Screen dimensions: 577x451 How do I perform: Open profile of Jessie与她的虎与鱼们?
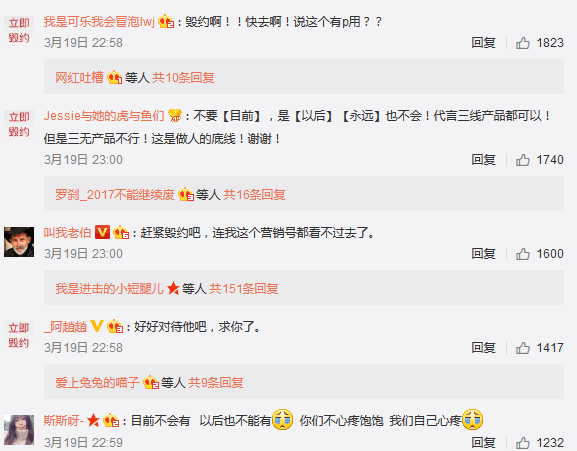click(104, 116)
